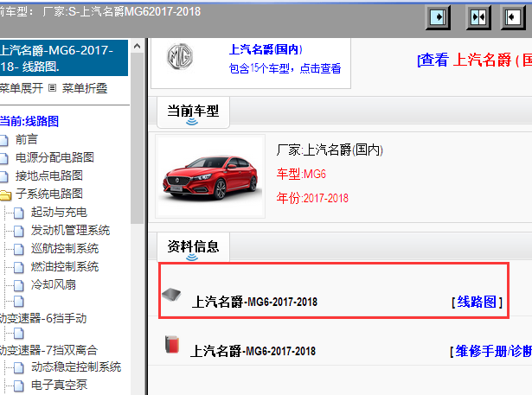Open the 巡航控制系统 tree item

pos(65,249)
